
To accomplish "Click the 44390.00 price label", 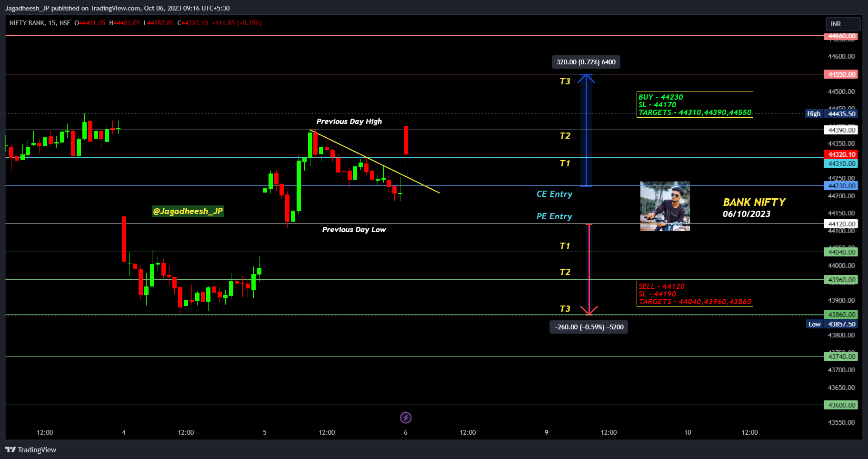I will click(x=841, y=130).
